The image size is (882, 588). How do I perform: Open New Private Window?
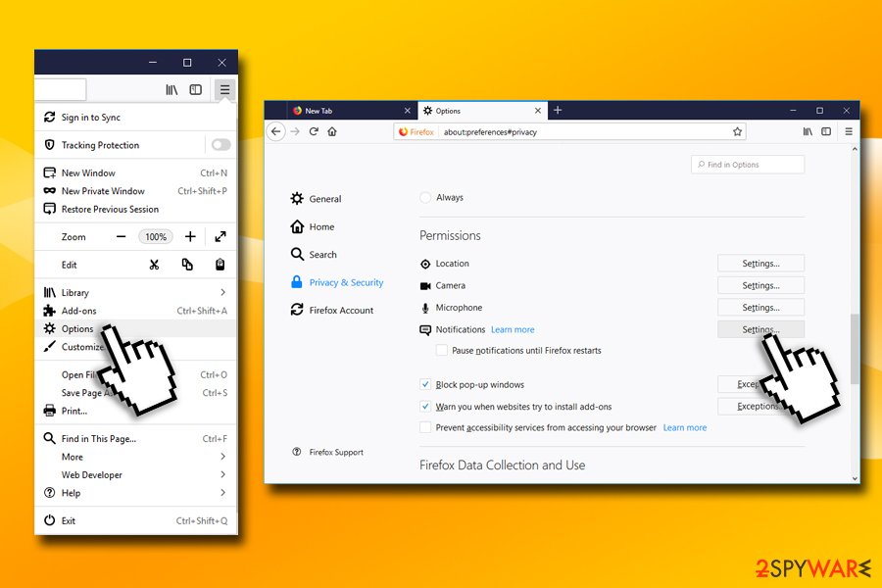(135, 191)
